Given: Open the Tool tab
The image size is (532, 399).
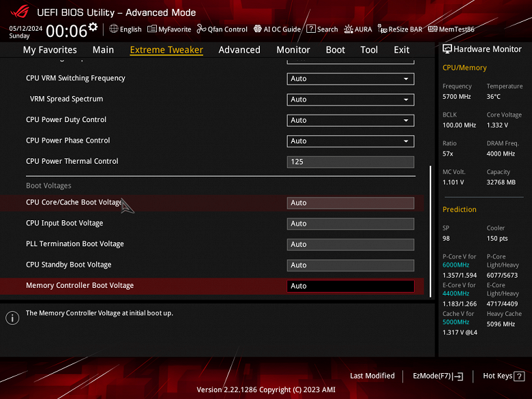Looking at the screenshot, I should click(x=369, y=50).
